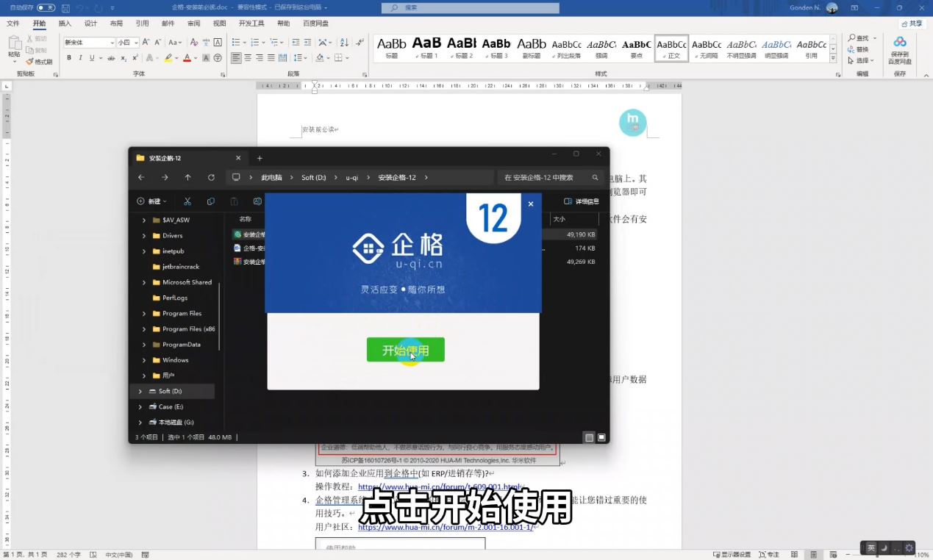This screenshot has width=933, height=560.
Task: Open the 审阅 ribbon tab
Action: 193,24
